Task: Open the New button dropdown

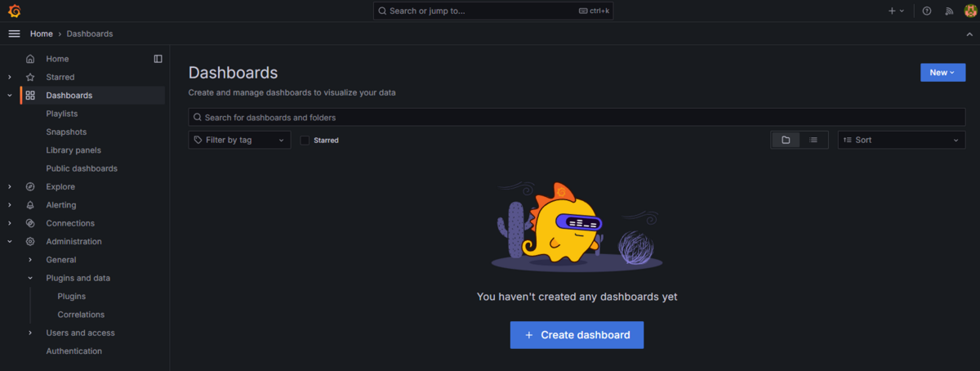Action: (x=942, y=73)
